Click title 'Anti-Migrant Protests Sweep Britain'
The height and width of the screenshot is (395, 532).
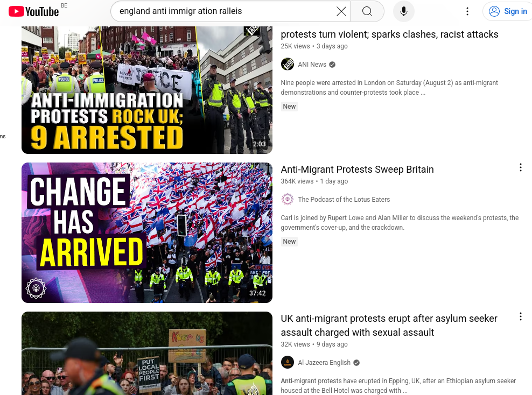click(357, 170)
